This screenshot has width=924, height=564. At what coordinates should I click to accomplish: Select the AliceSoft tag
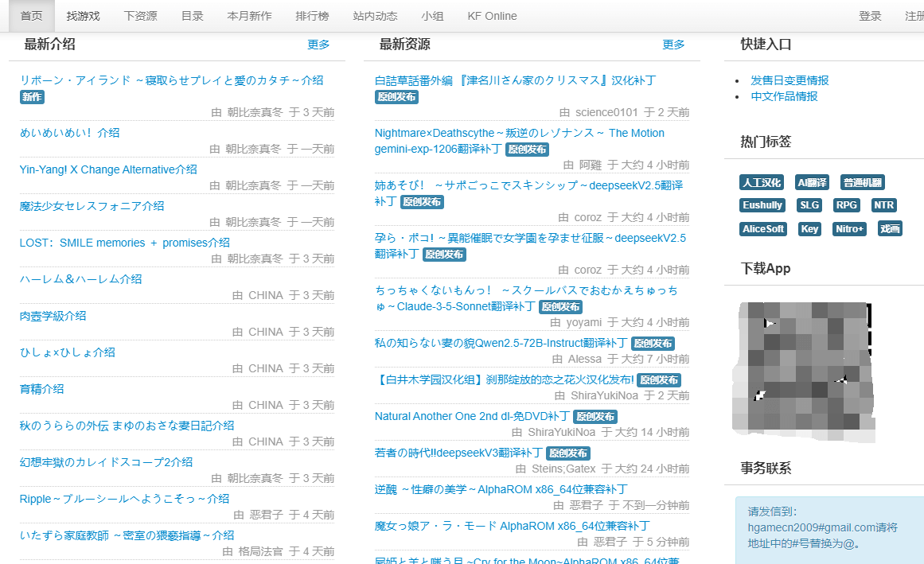[763, 229]
